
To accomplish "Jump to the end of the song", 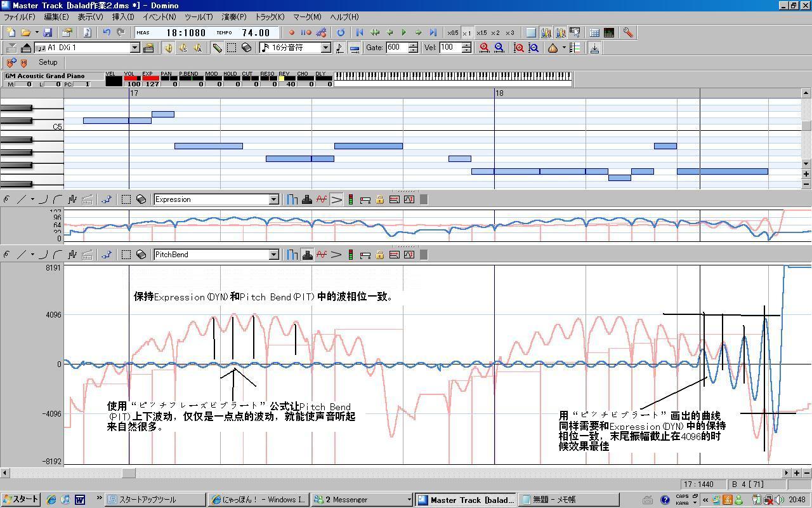I will tap(433, 32).
